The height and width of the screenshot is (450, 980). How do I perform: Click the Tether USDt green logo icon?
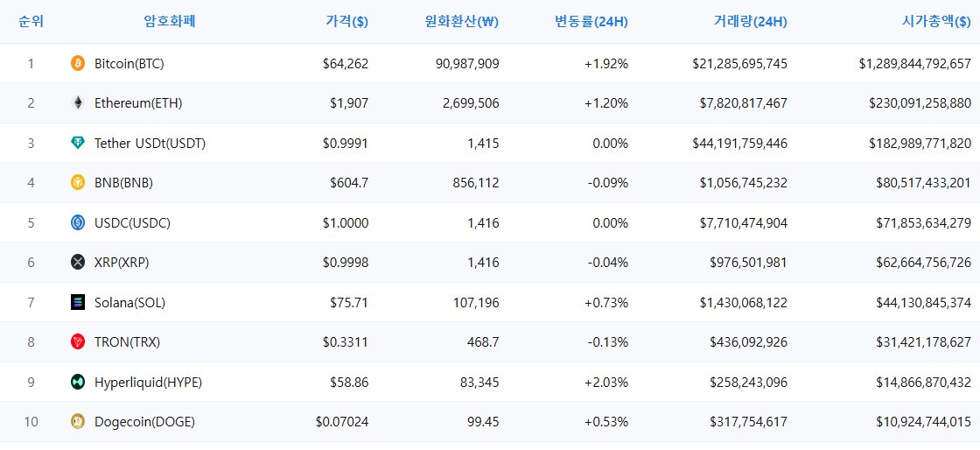click(x=78, y=143)
